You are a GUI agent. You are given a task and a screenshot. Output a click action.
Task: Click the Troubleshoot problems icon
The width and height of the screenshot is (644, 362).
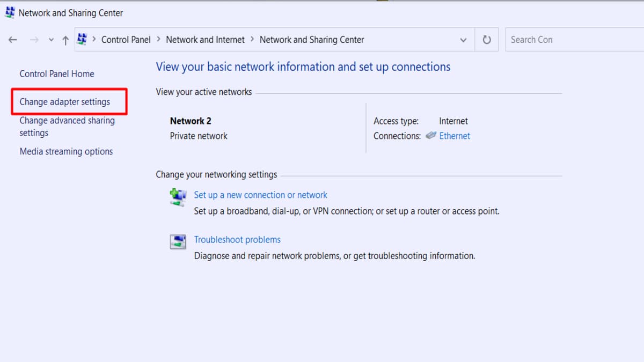pyautogui.click(x=178, y=242)
